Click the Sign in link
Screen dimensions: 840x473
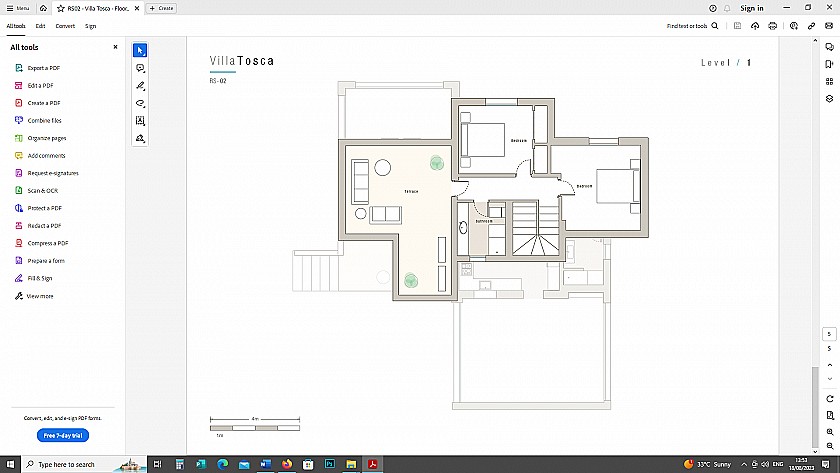[x=752, y=8]
